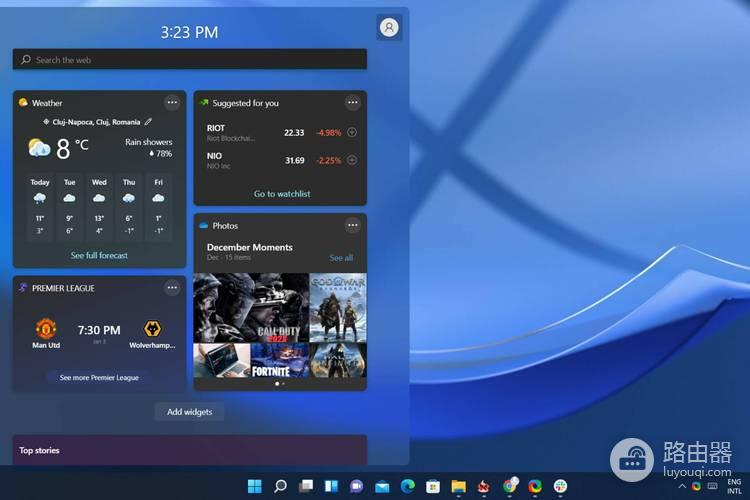Click the taskbar Search magnifier icon
The height and width of the screenshot is (500, 750).
[280, 486]
